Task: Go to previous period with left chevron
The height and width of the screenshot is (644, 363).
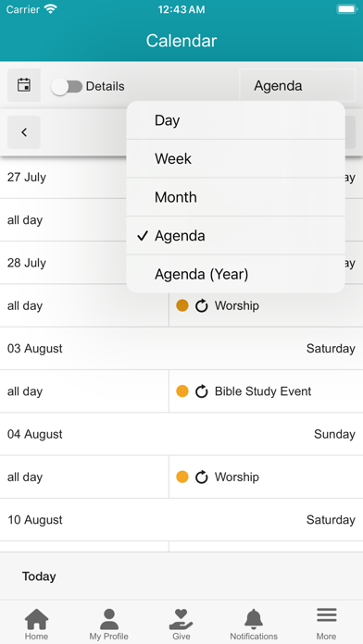Action: click(x=24, y=132)
